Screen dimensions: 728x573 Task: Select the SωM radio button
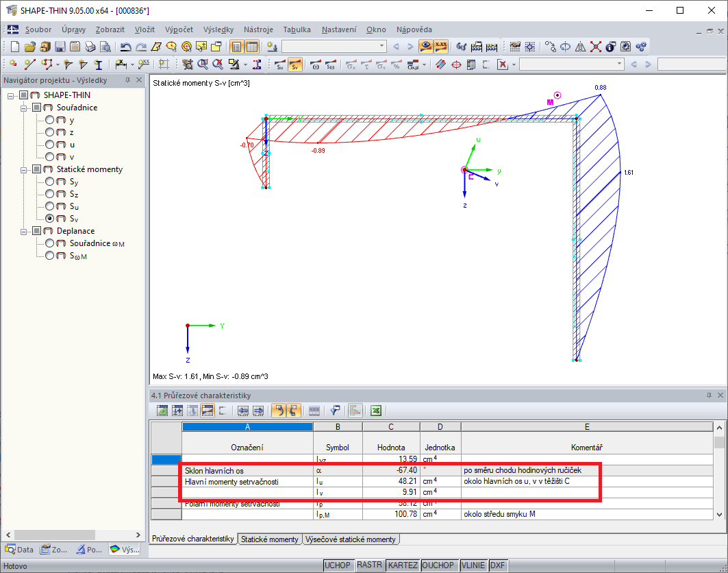(x=50, y=256)
